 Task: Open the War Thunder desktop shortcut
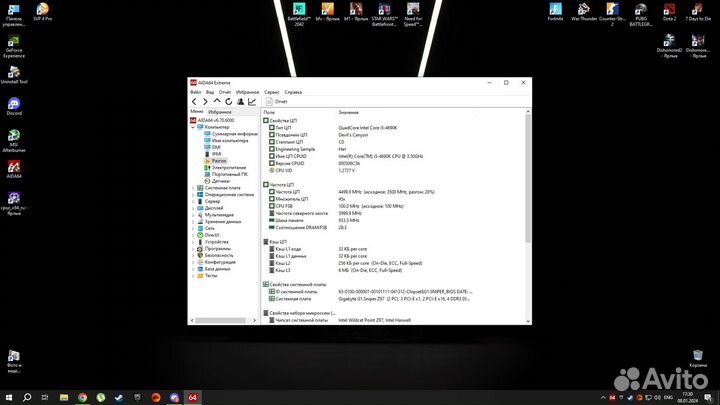[x=584, y=11]
